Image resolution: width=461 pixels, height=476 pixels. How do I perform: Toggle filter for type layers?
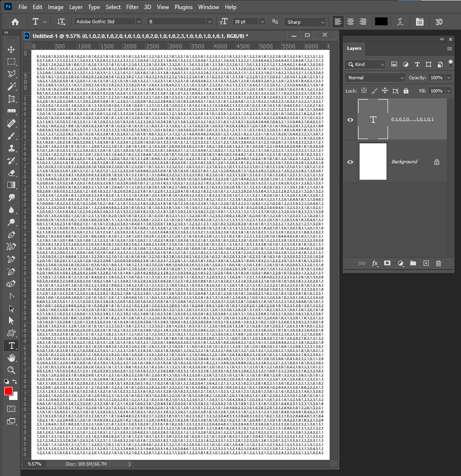pyautogui.click(x=417, y=64)
